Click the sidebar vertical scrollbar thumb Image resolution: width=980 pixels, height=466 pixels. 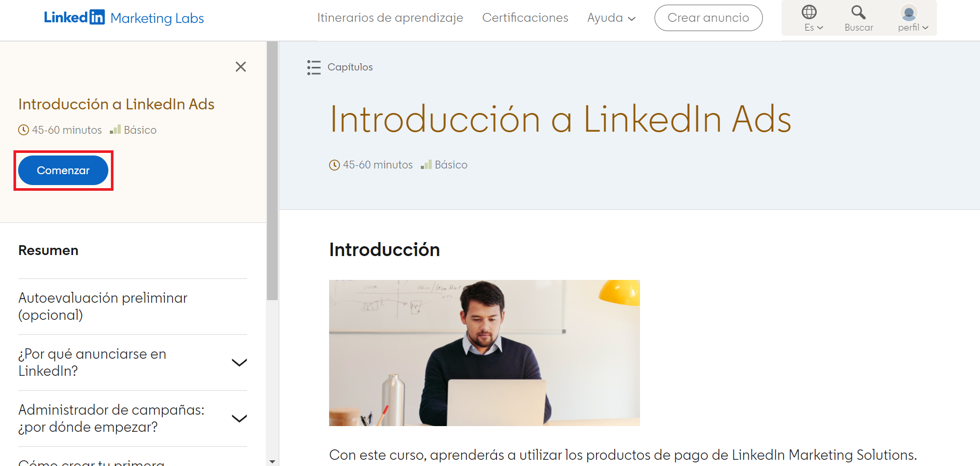click(x=272, y=171)
